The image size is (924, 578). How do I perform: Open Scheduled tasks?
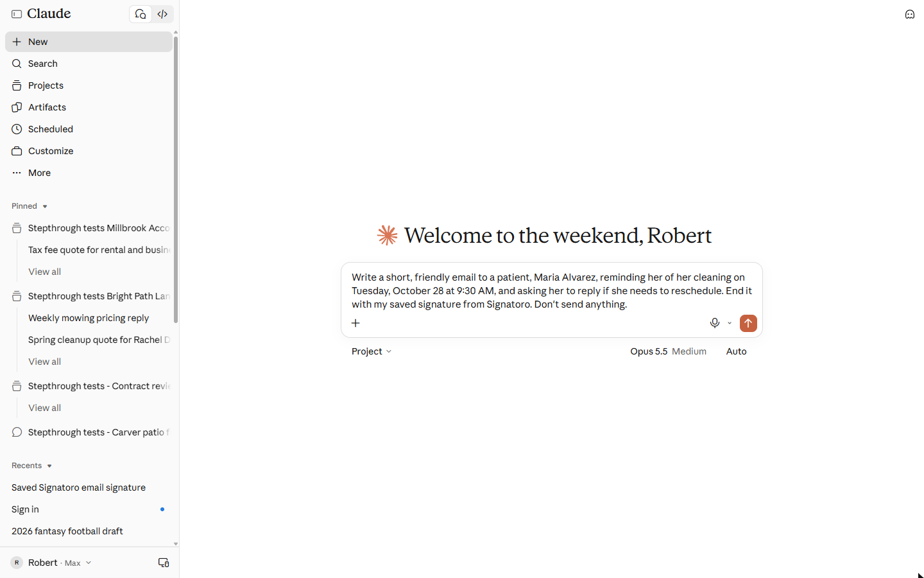[89, 129]
